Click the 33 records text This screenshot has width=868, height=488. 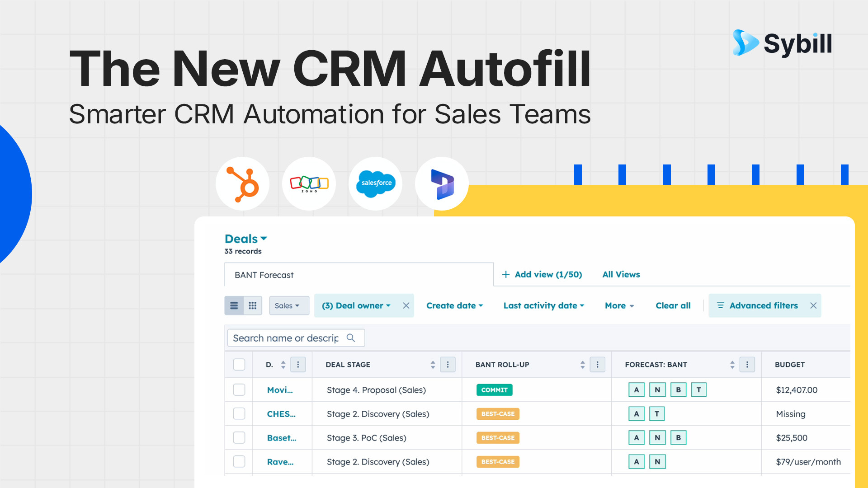(x=243, y=251)
